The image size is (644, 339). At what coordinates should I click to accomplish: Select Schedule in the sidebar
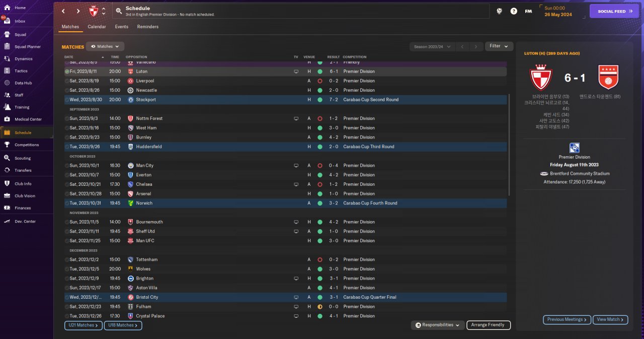27,132
